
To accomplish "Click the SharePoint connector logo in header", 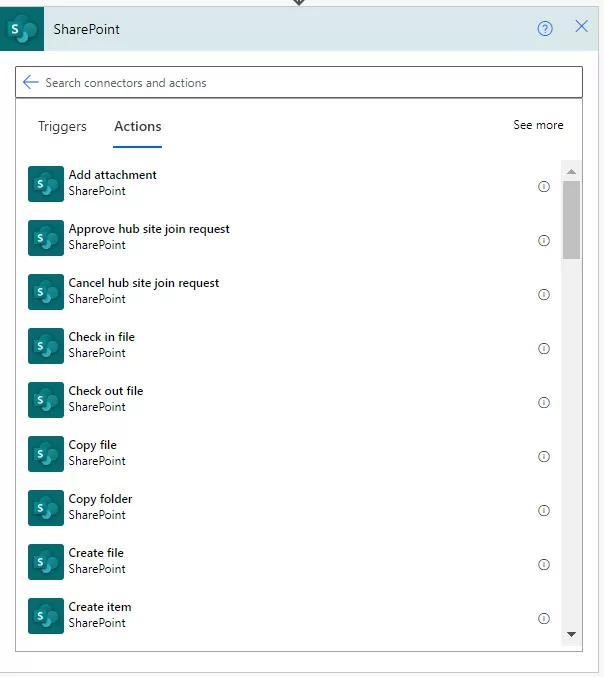I will 22,29.
